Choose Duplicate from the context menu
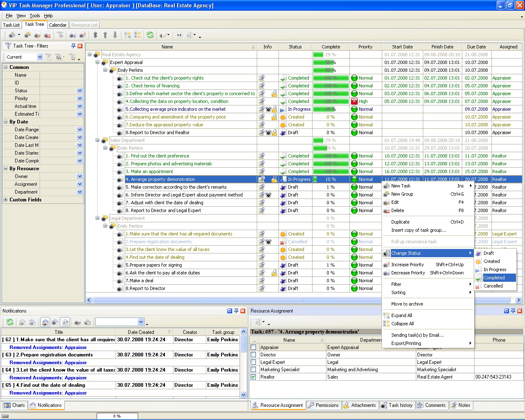The image size is (525, 420). pyautogui.click(x=400, y=222)
